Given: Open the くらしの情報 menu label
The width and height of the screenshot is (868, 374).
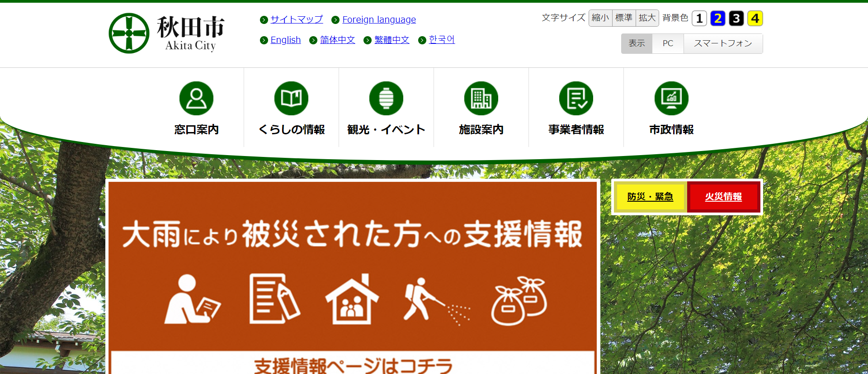Looking at the screenshot, I should pyautogui.click(x=291, y=130).
